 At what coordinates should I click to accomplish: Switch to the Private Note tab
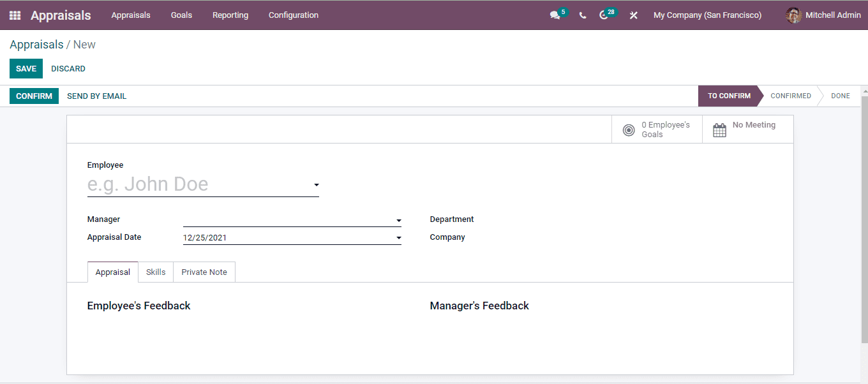204,272
